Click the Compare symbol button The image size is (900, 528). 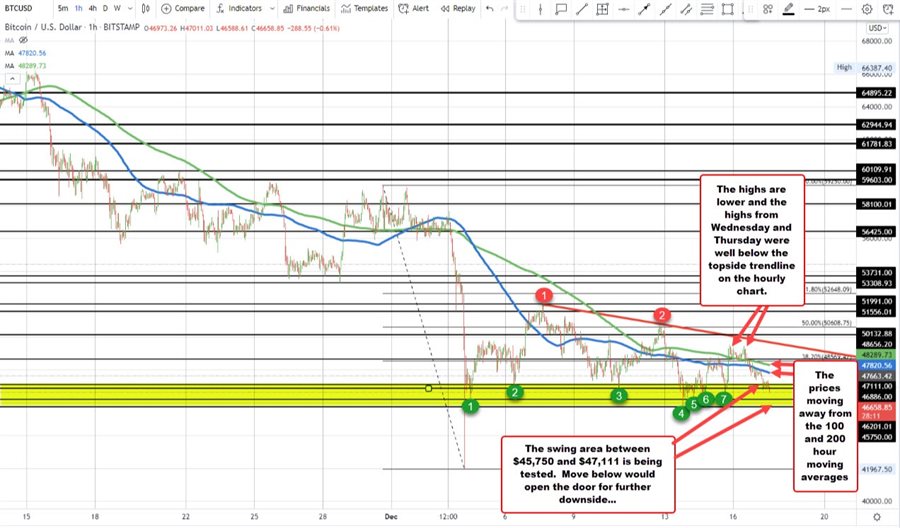click(x=183, y=8)
